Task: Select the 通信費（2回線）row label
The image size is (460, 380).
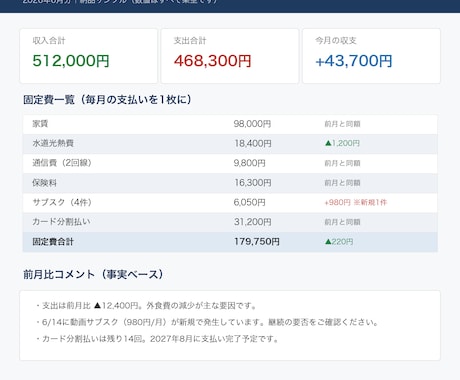Action: 62,163
